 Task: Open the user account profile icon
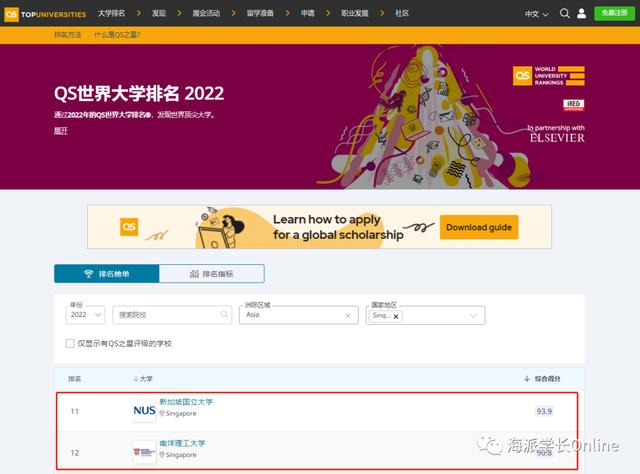[582, 13]
